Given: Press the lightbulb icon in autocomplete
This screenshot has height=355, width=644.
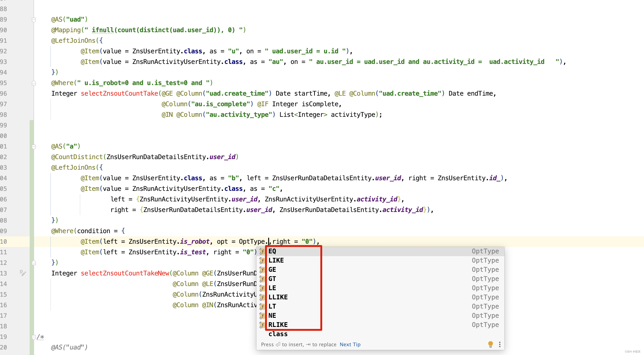Looking at the screenshot, I should (491, 344).
